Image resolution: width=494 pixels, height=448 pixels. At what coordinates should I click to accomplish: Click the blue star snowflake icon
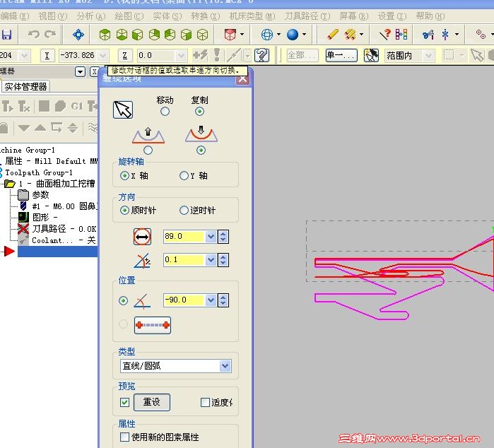[x=445, y=34]
